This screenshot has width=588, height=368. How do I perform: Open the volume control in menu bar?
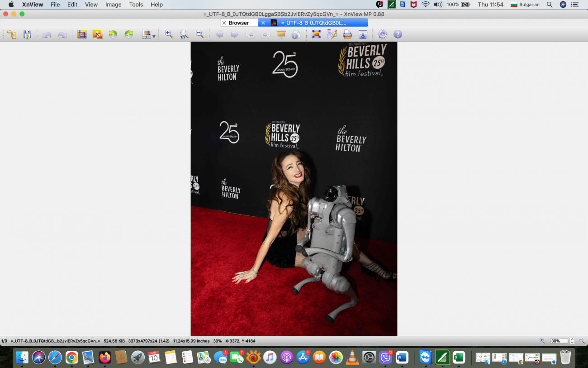pos(438,5)
